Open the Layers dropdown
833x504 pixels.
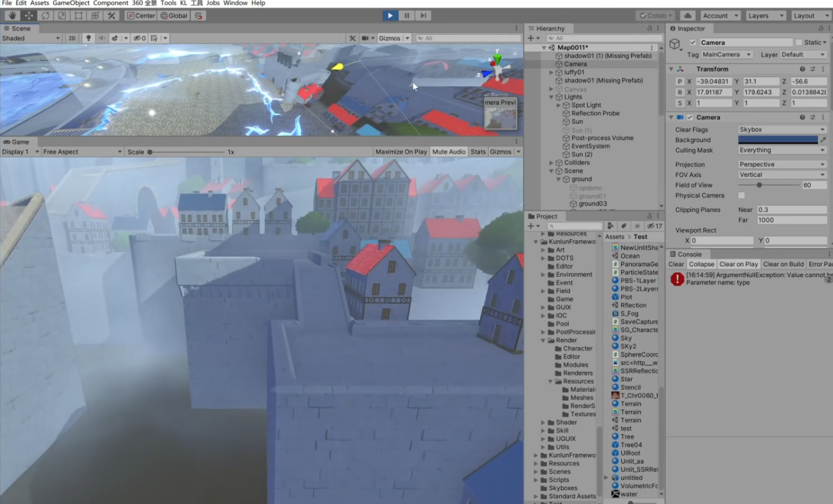click(x=766, y=15)
